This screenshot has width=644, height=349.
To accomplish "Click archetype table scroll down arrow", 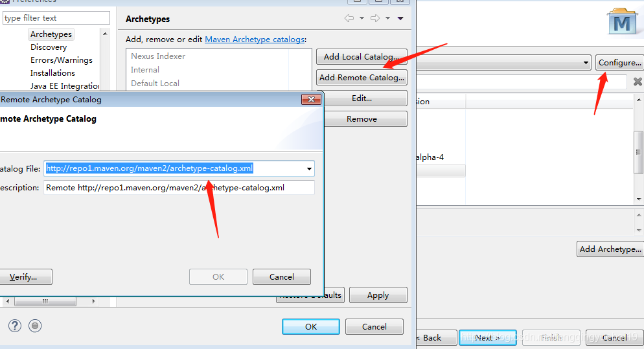I will pos(639,199).
